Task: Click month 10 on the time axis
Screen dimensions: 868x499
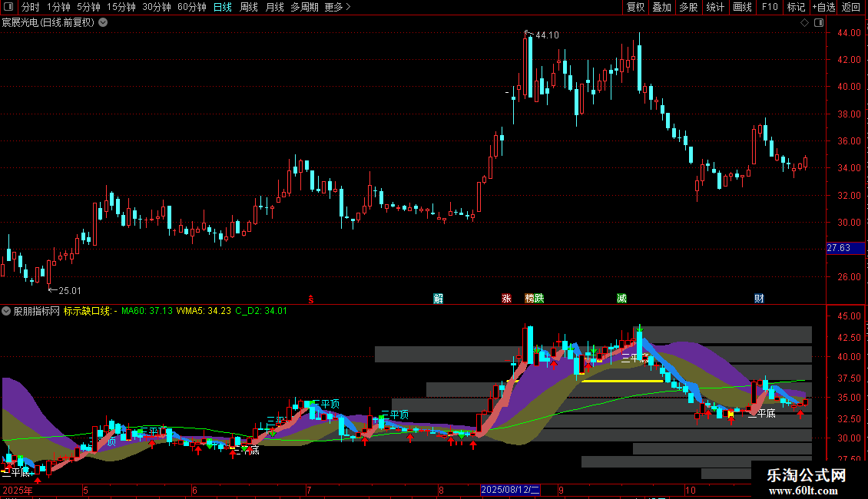Action: (x=691, y=491)
